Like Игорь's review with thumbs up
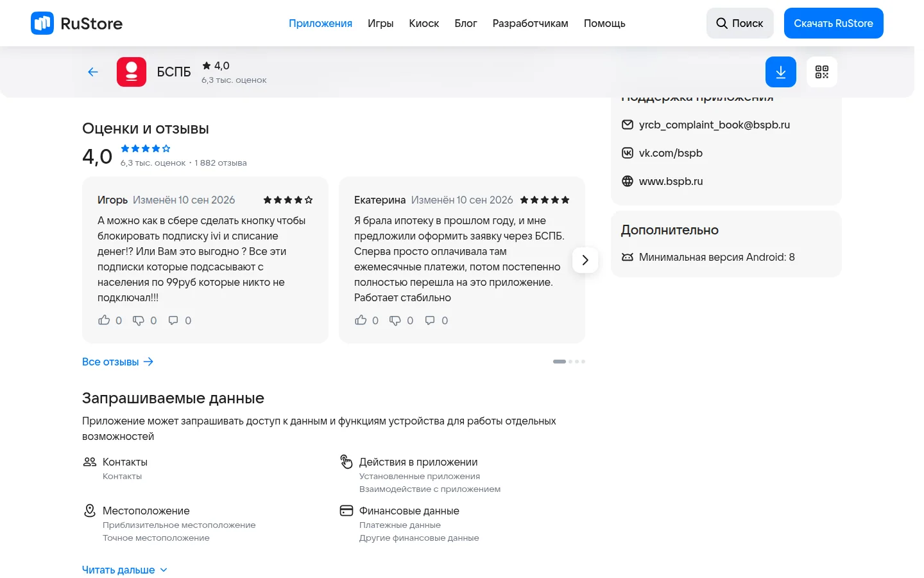This screenshot has width=924, height=578. point(104,320)
